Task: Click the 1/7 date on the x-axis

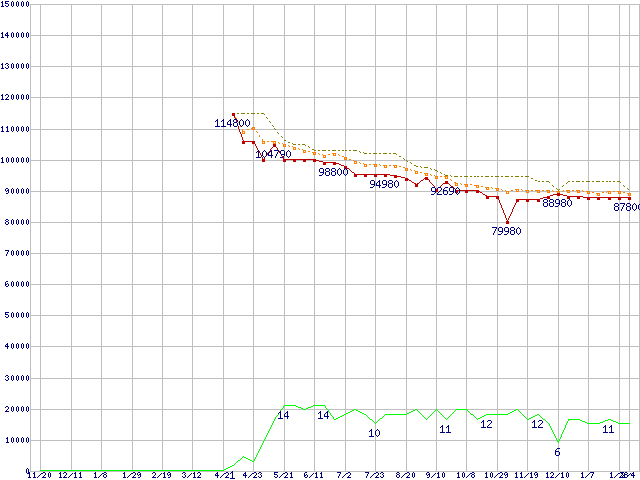Action: 587,475
